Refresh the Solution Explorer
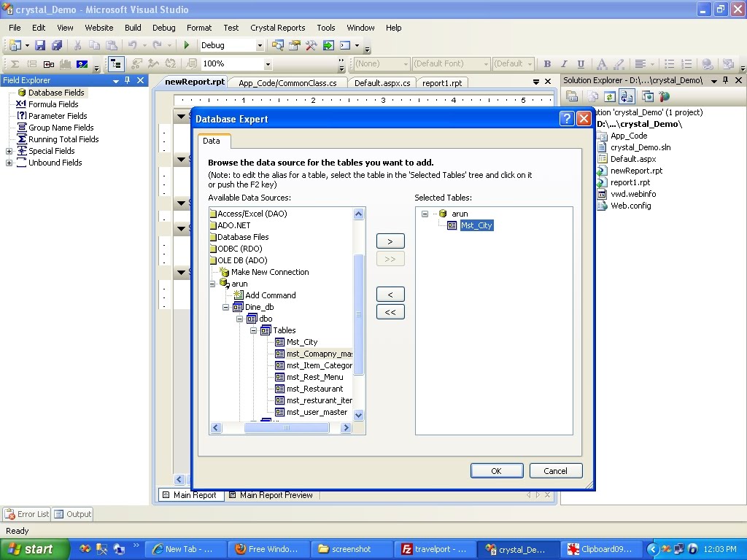The width and height of the screenshot is (747, 560). [x=609, y=96]
